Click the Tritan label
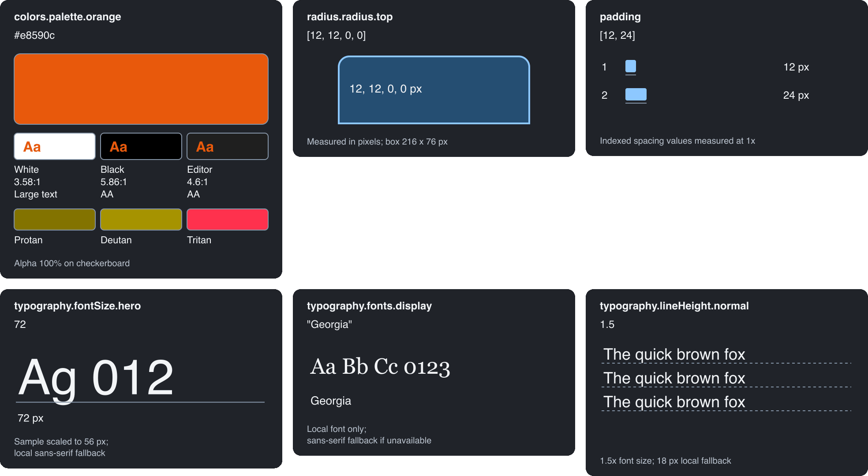 [x=199, y=240]
